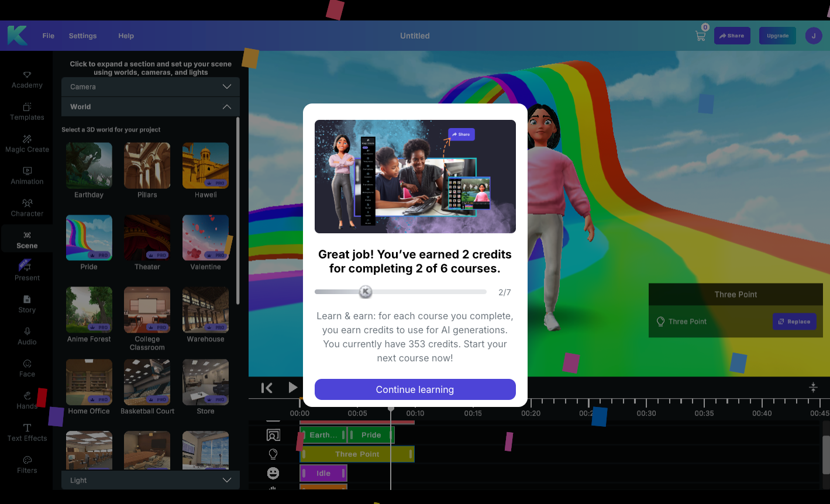
Task: Open the Academy panel
Action: click(27, 80)
